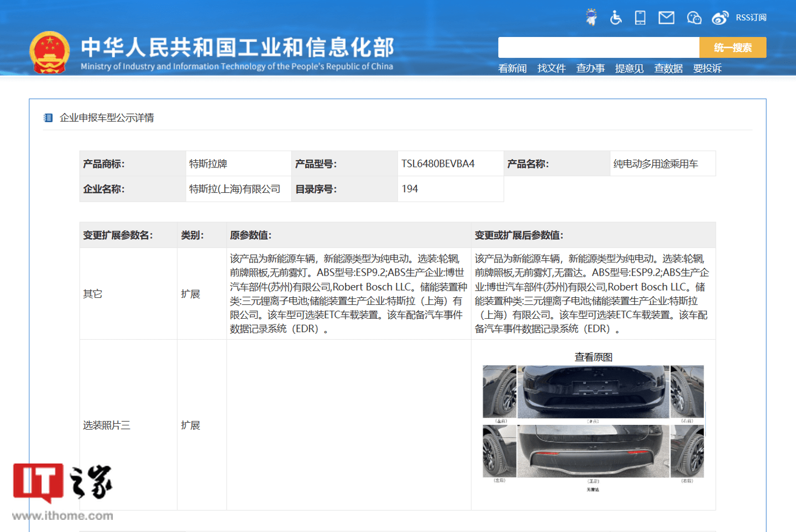
Task: Click the 中华人民共和国工业和信息化部 title
Action: (x=237, y=48)
